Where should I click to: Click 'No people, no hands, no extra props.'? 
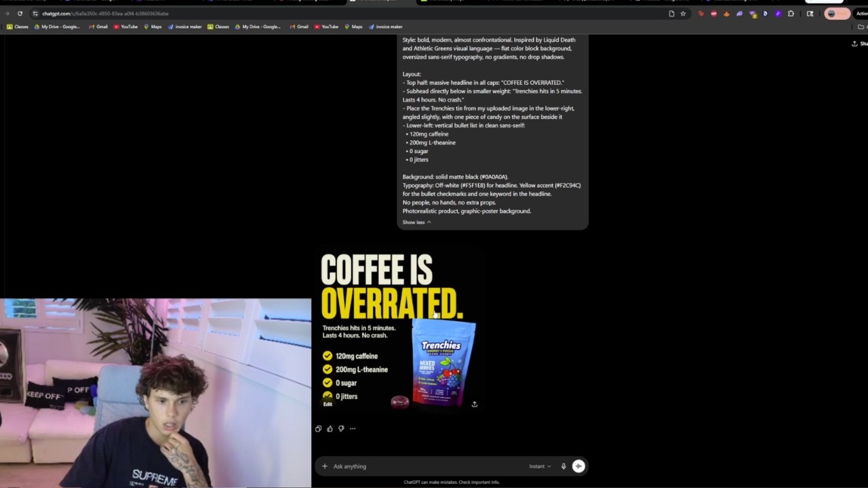pos(449,203)
